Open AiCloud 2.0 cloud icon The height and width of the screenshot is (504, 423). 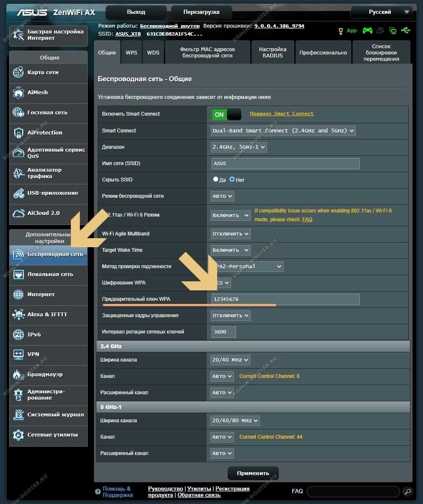(18, 213)
